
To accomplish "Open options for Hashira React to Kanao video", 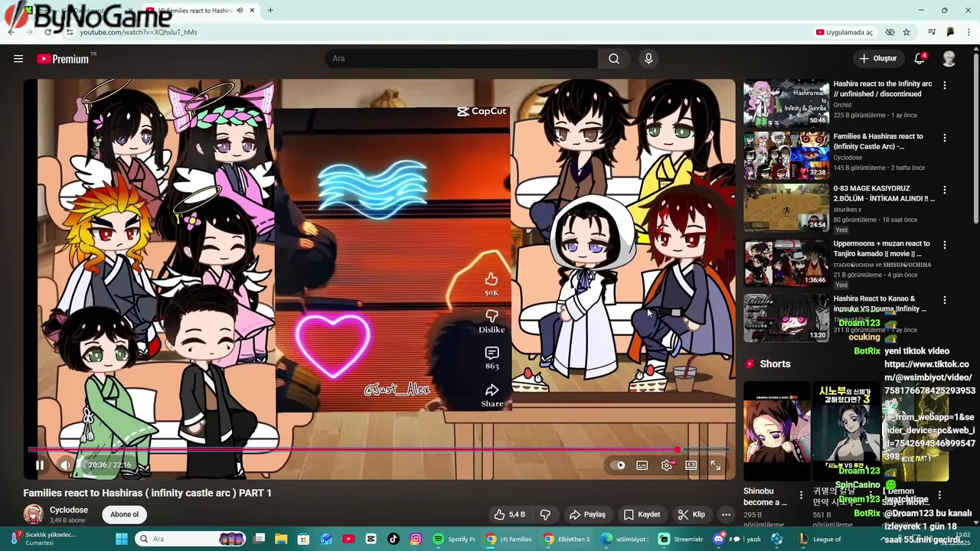I will pyautogui.click(x=945, y=300).
